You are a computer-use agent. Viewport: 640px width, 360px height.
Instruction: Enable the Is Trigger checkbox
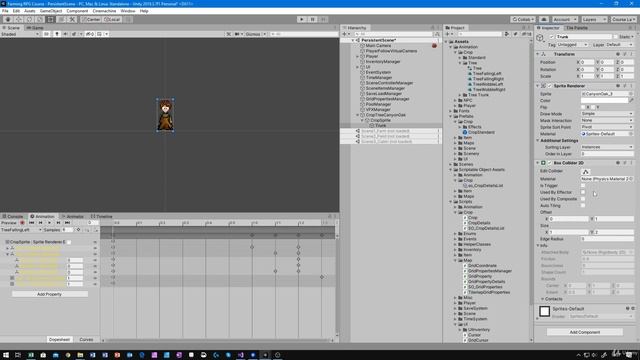coord(583,186)
